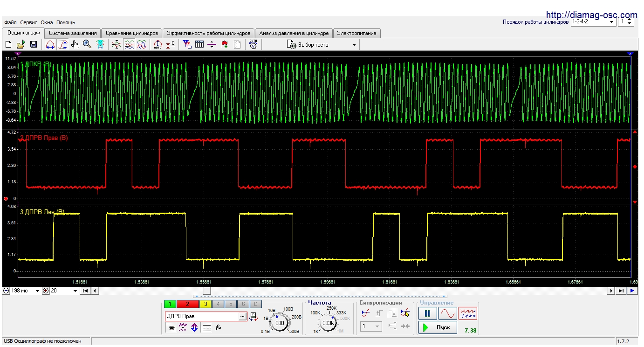Click the purple divider line icon
The height and width of the screenshot is (347, 644).
click(212, 45)
